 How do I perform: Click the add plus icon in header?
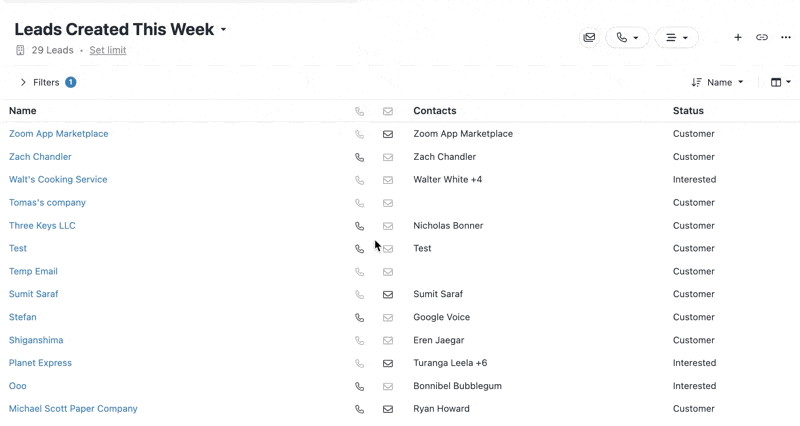click(738, 37)
